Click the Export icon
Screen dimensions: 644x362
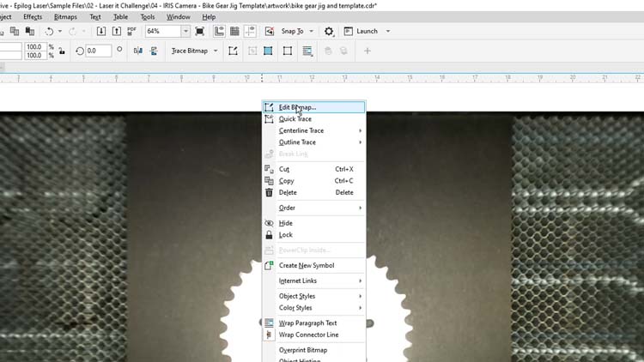117,31
